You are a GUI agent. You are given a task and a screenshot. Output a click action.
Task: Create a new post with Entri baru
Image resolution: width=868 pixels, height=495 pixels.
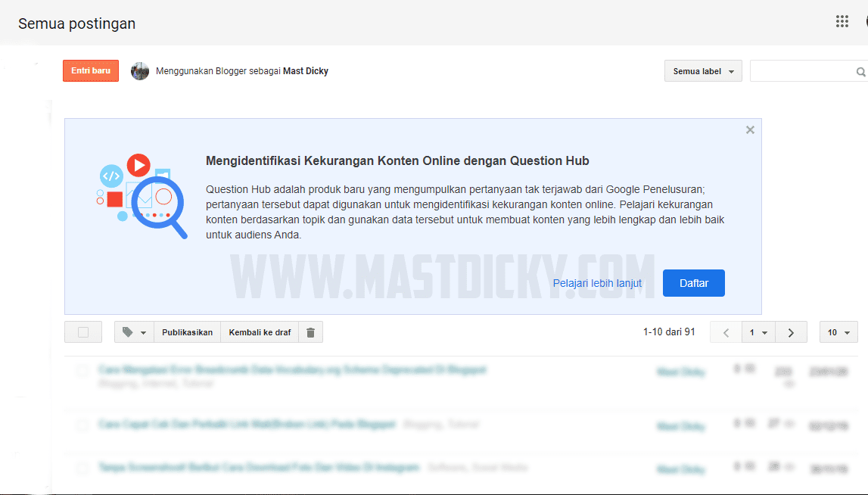click(91, 71)
